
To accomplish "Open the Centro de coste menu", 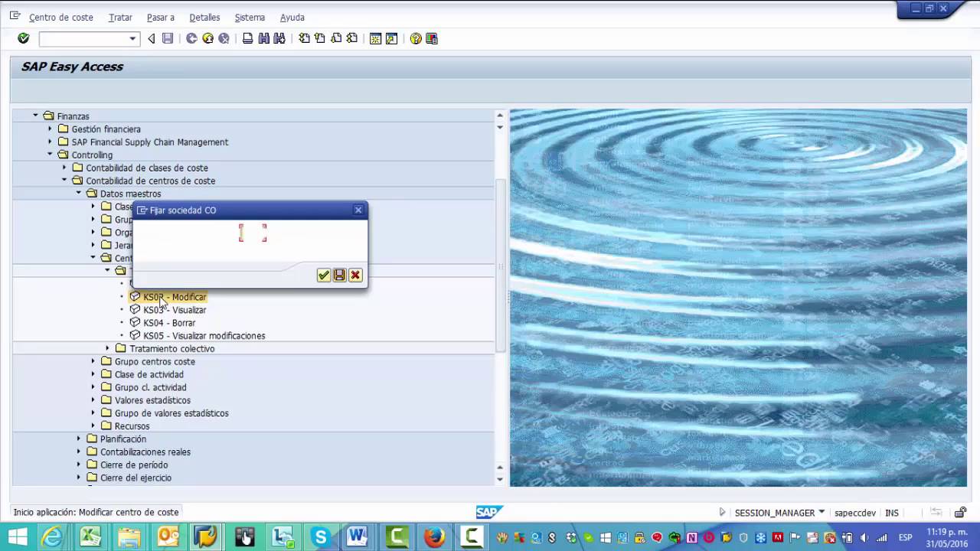I will [60, 17].
